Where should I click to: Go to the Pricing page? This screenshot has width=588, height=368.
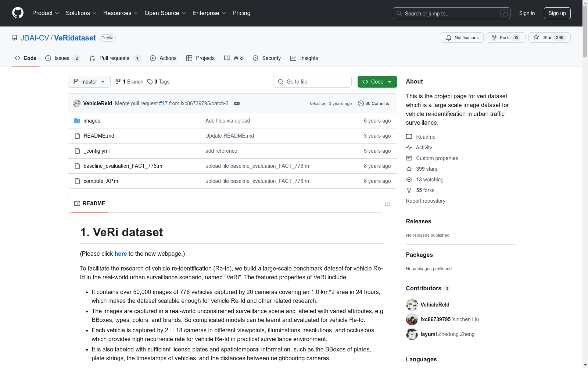coord(241,13)
